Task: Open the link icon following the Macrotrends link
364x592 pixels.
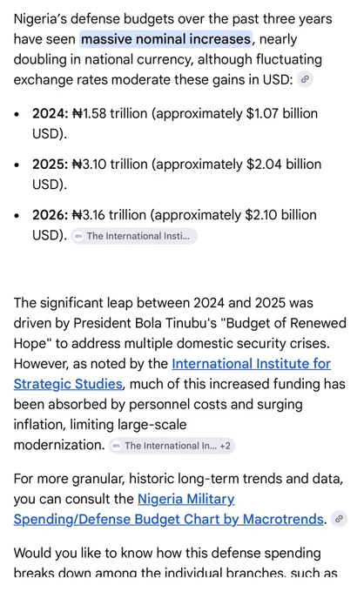Action: [x=339, y=519]
